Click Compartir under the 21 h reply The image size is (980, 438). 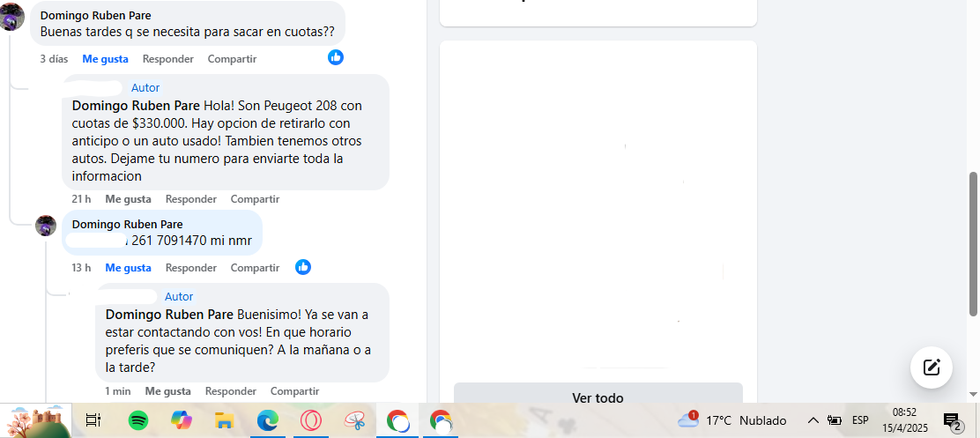click(255, 198)
